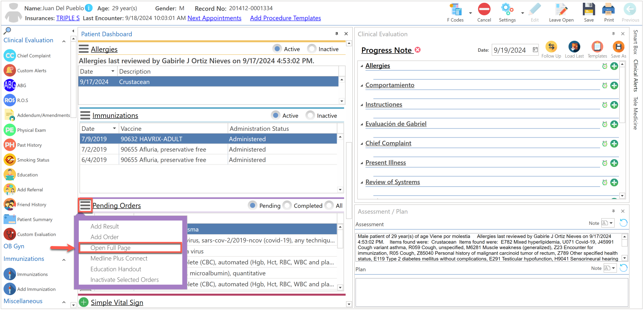Choose Add Order from the menu
Viewport: 644px width, 311px height.
[x=105, y=237]
